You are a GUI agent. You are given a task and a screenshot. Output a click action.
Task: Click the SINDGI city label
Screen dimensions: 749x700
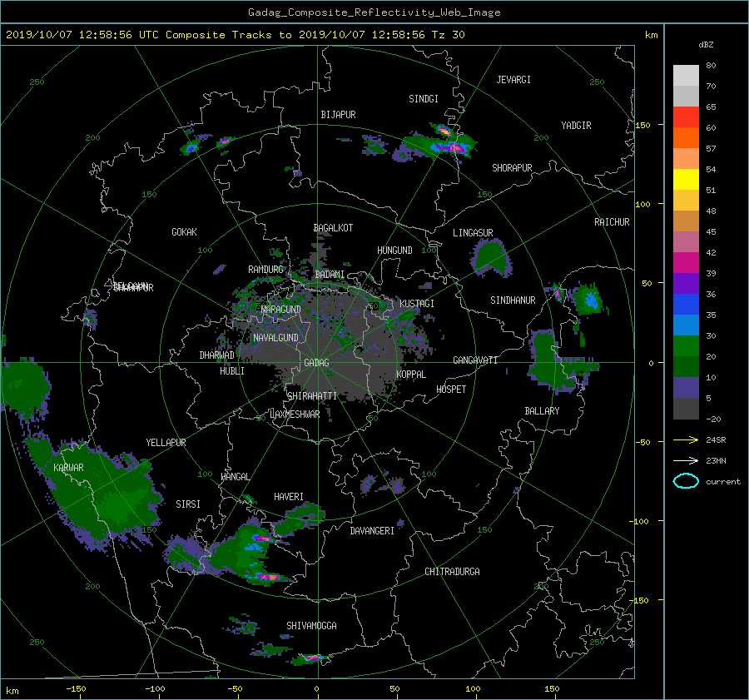click(x=424, y=99)
